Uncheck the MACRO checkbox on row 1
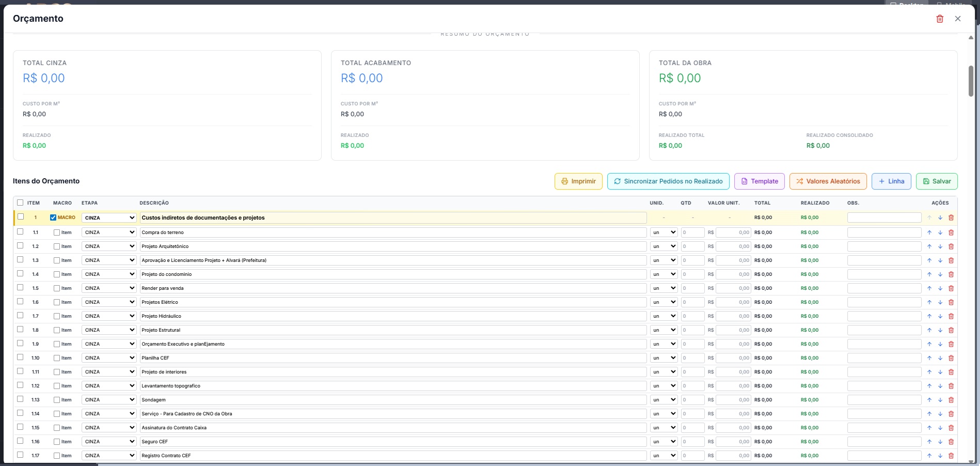 pos(53,218)
